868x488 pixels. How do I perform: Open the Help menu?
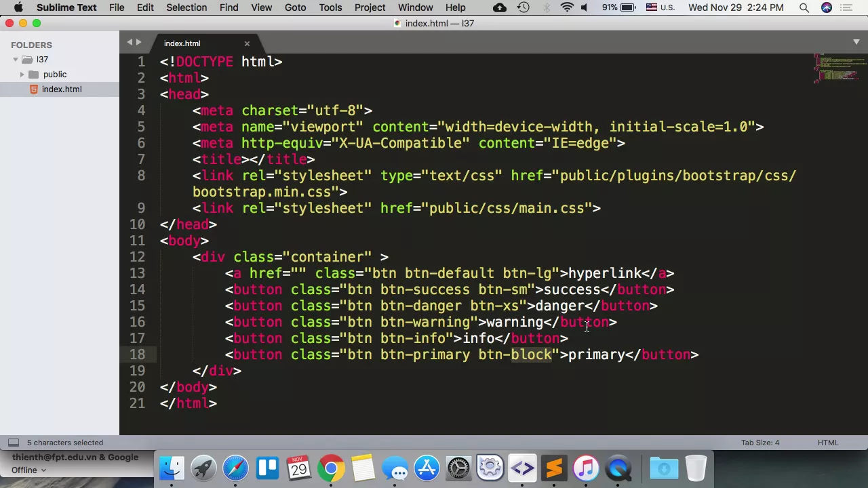(455, 7)
